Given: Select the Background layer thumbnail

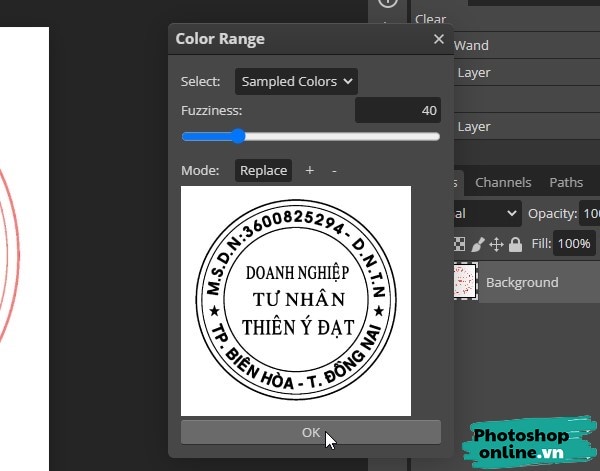Looking at the screenshot, I should (x=467, y=282).
